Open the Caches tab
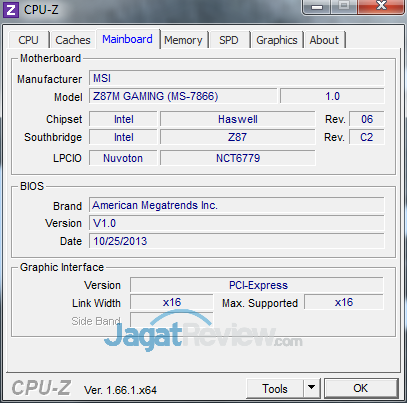Screen dimensions: 407x403 (73, 40)
